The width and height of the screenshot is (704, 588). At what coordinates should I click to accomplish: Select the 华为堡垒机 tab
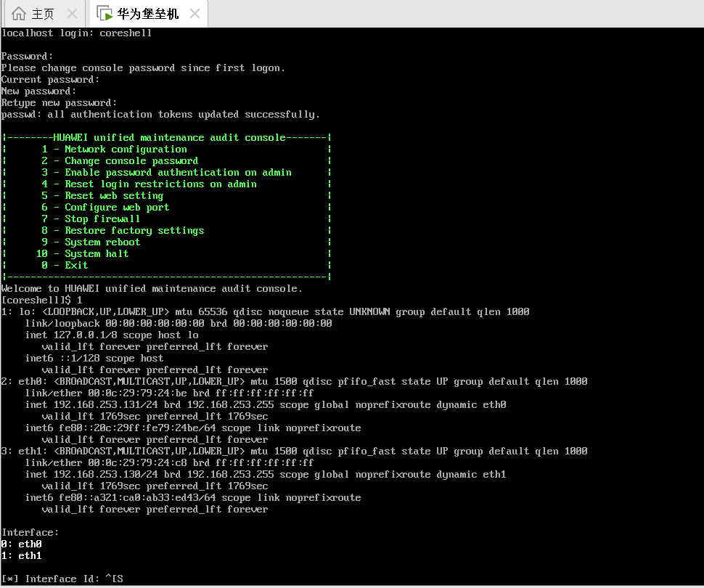click(147, 14)
